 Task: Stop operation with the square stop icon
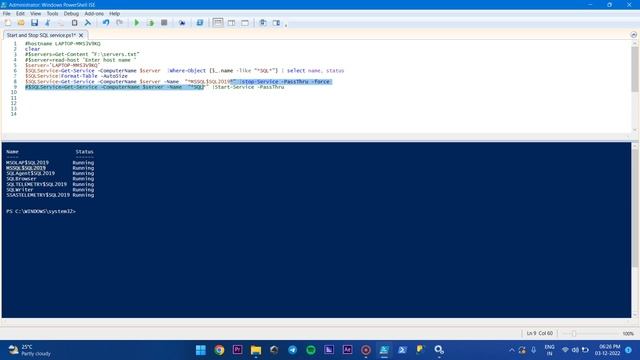(164, 23)
